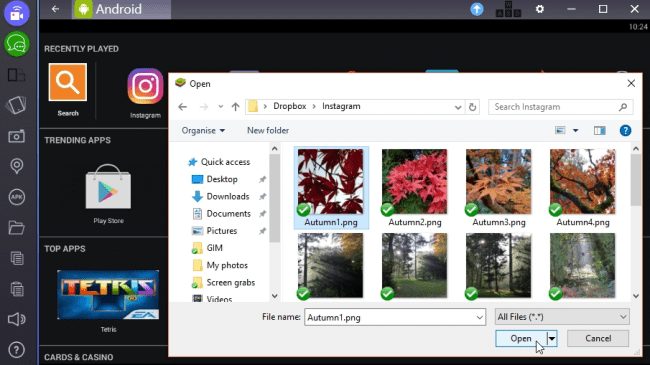
Task: Open the Instagram app icon
Action: tap(145, 86)
